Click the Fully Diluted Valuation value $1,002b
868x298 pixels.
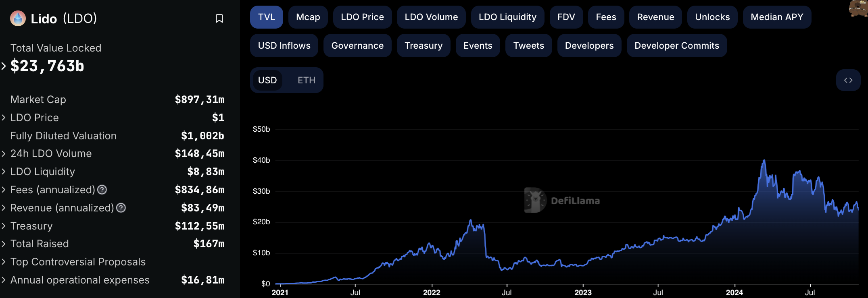[202, 136]
